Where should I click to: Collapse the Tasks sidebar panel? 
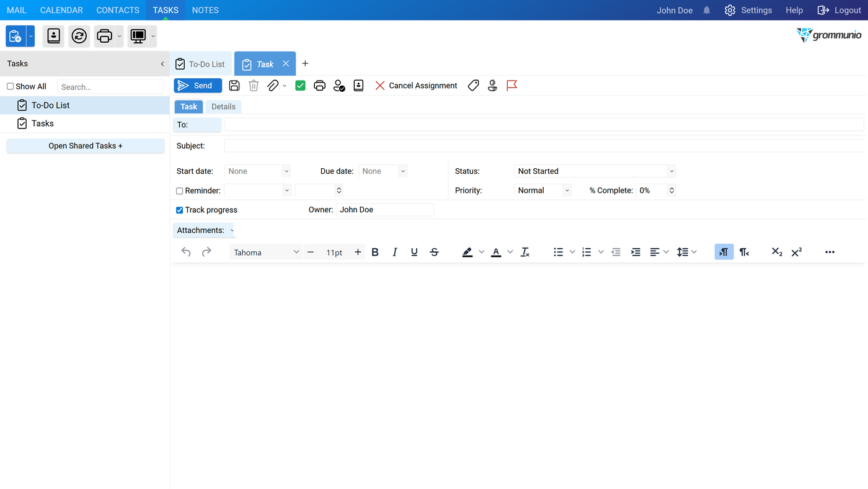point(162,64)
